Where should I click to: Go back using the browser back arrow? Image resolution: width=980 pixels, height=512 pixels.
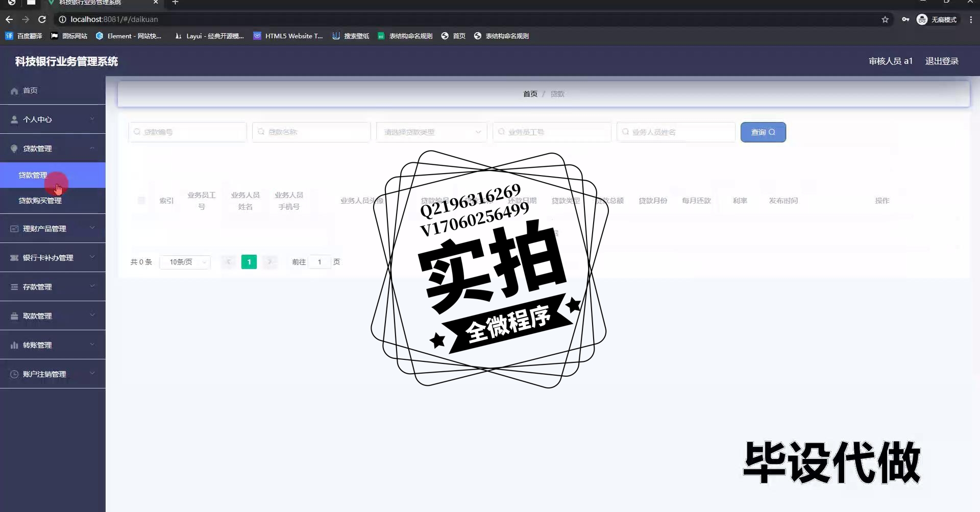coord(9,19)
